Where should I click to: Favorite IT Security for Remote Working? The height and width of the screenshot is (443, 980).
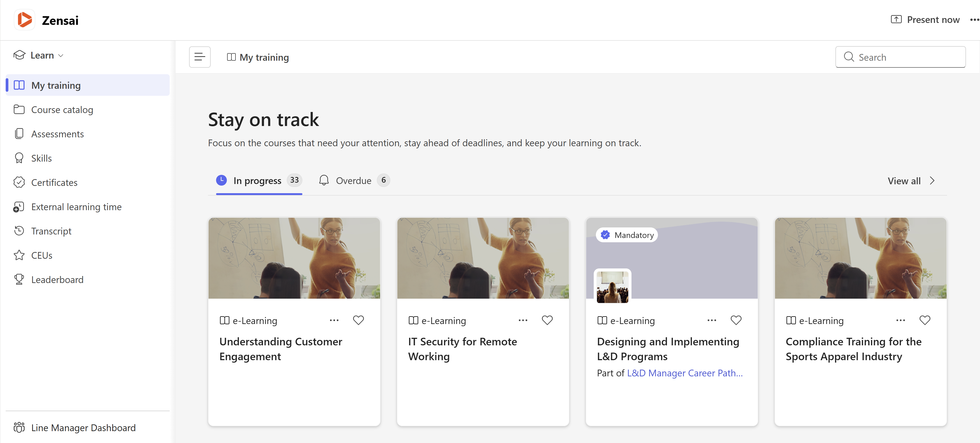[x=547, y=321]
